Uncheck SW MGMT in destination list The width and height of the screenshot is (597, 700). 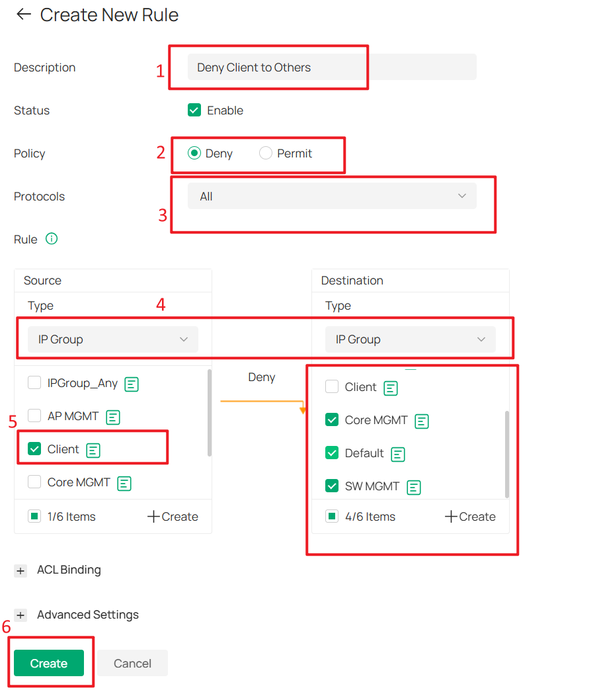pos(332,486)
